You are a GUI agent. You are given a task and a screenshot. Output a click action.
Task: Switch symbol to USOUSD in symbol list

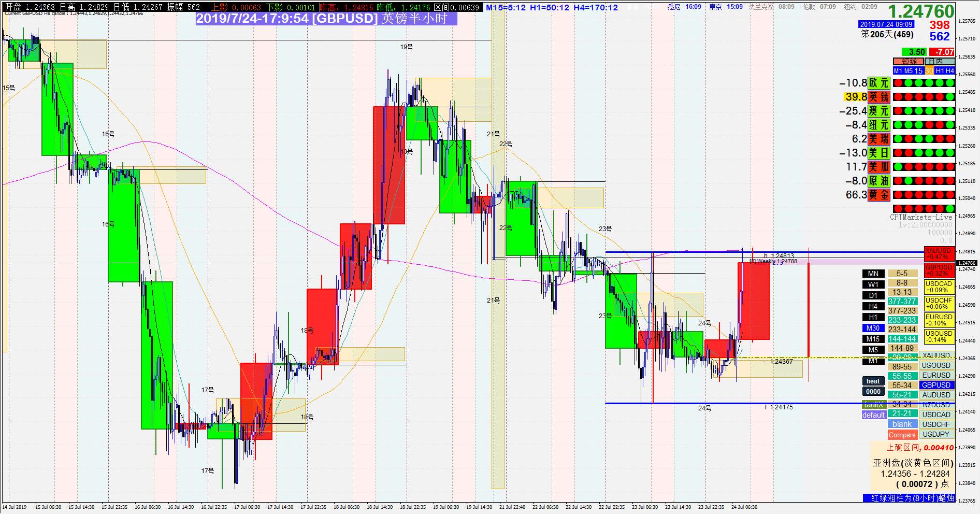936,365
